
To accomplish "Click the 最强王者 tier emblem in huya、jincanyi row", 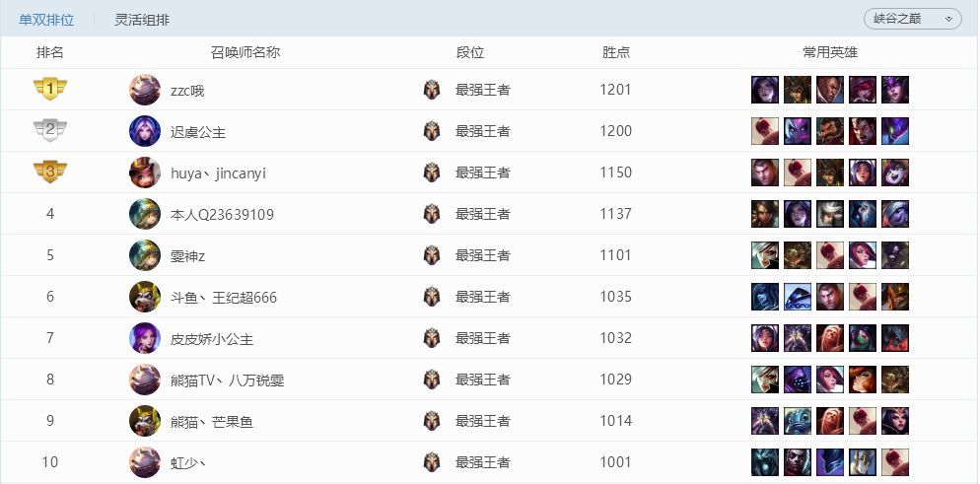I will point(432,173).
